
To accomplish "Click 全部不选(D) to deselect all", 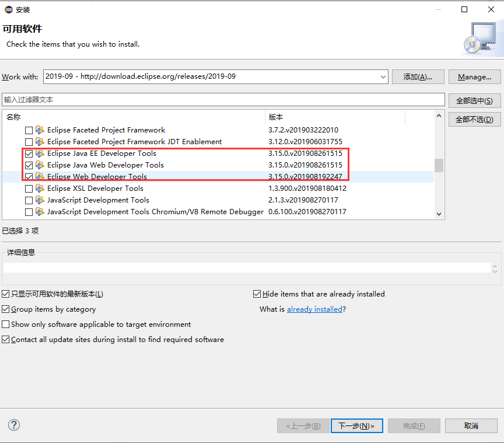I will pyautogui.click(x=474, y=119).
